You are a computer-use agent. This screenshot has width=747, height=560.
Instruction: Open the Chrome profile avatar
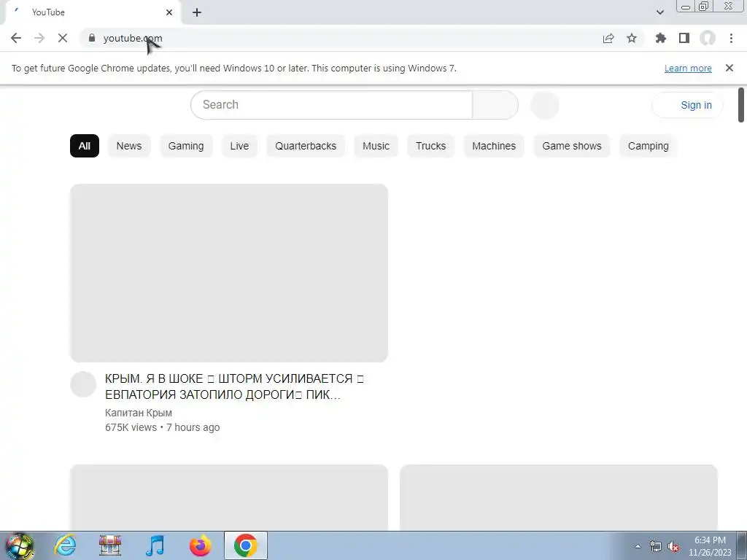[x=708, y=38]
